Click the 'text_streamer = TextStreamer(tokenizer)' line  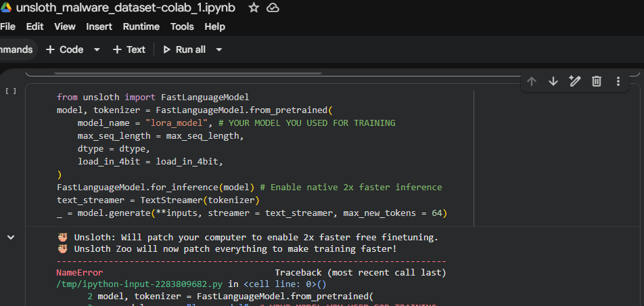click(x=158, y=200)
